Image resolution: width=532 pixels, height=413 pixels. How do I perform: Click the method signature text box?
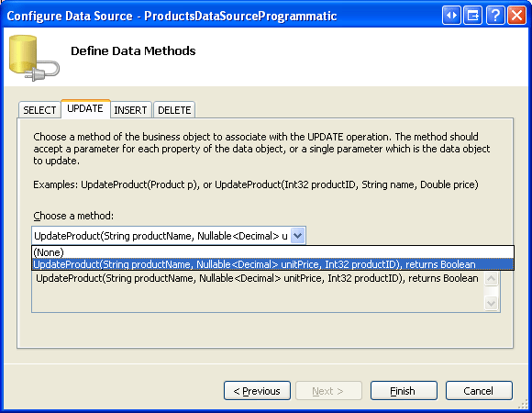coord(258,291)
